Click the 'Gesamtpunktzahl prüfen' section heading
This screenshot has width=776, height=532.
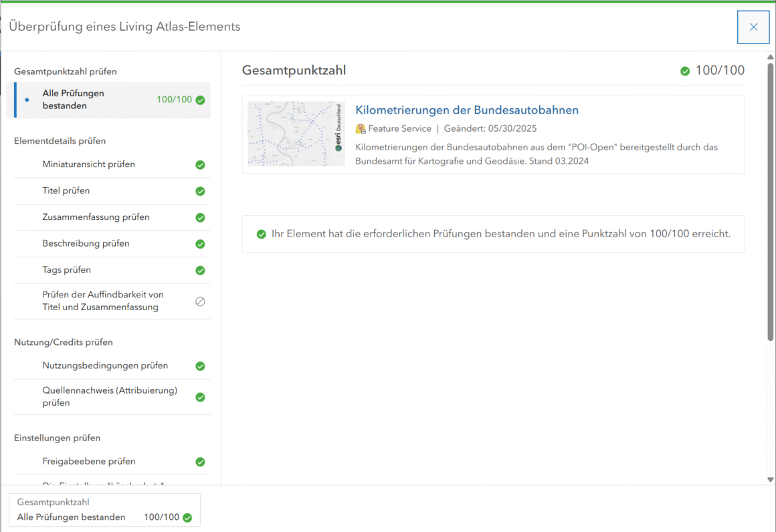66,72
